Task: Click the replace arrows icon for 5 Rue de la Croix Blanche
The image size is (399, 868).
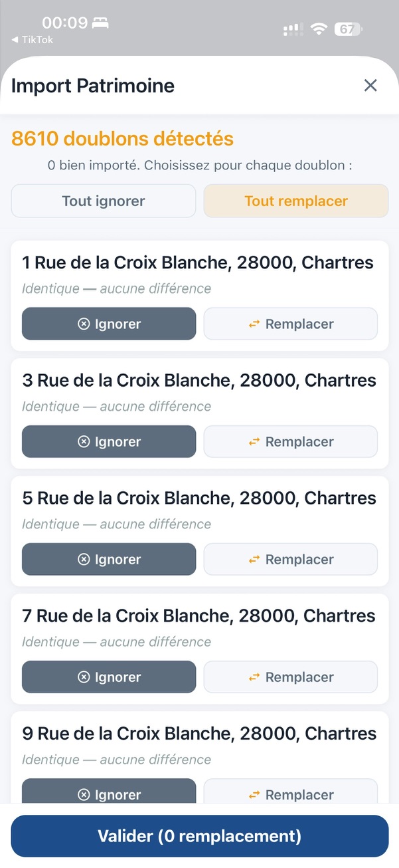Action: pyautogui.click(x=254, y=559)
